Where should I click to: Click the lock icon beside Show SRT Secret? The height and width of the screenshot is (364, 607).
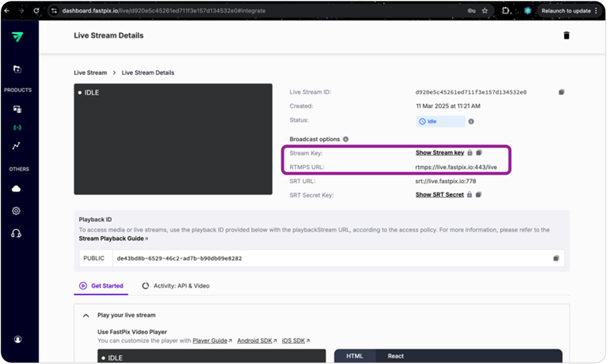tap(469, 194)
